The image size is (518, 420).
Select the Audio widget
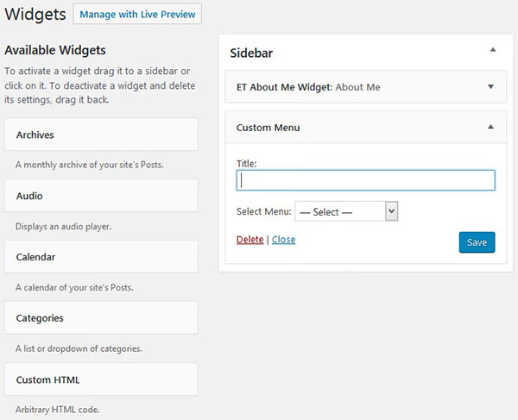point(101,196)
